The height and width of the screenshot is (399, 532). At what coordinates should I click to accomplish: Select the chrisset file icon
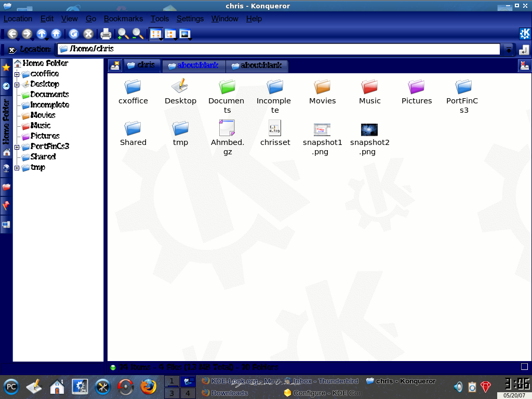click(x=275, y=133)
